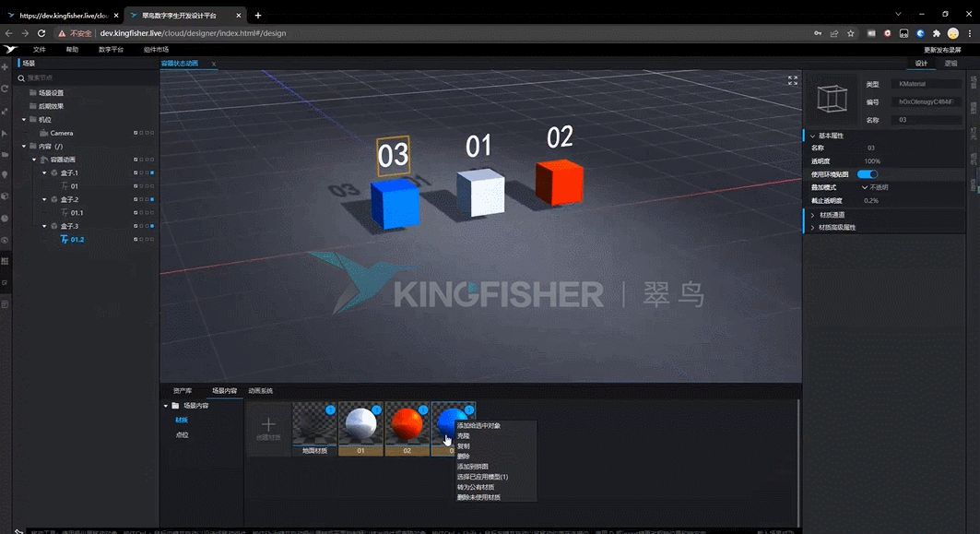The height and width of the screenshot is (534, 980).
Task: Choose the pointer selection tool in left toolbar
Action: (5, 133)
